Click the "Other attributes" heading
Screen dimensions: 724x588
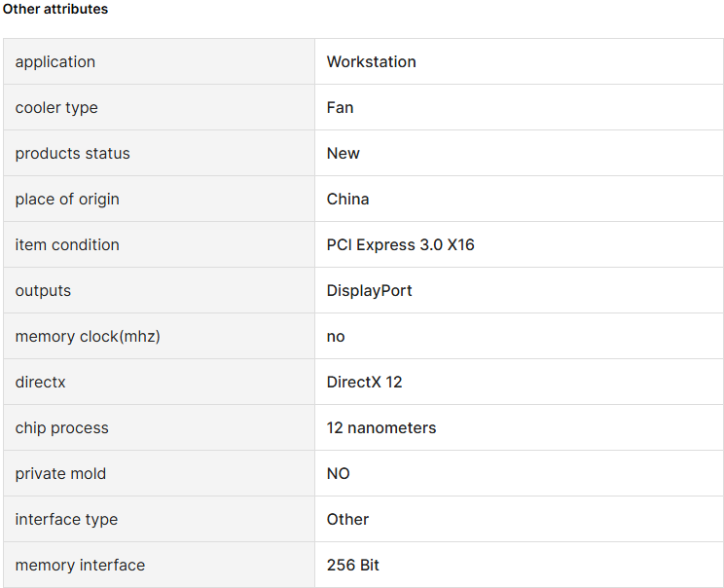click(x=55, y=9)
